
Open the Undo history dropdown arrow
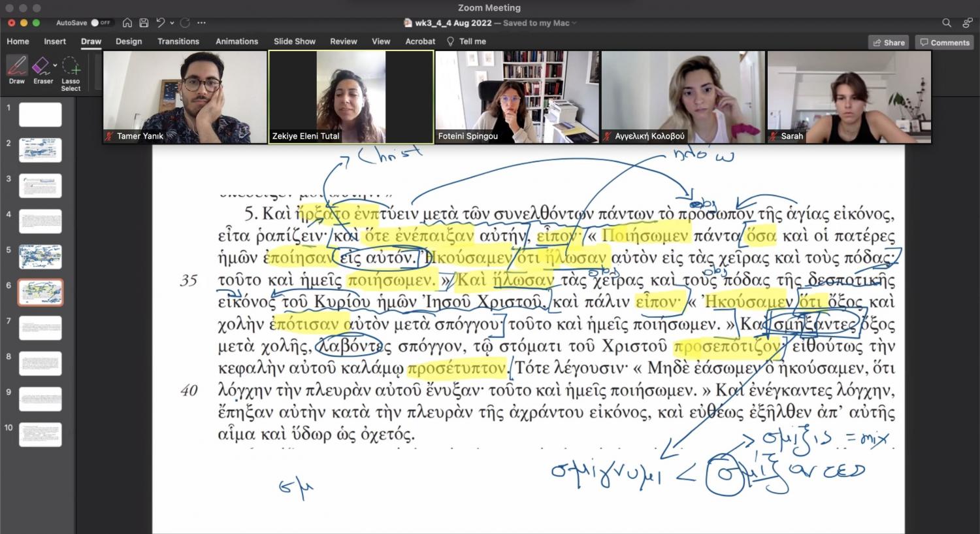(172, 23)
